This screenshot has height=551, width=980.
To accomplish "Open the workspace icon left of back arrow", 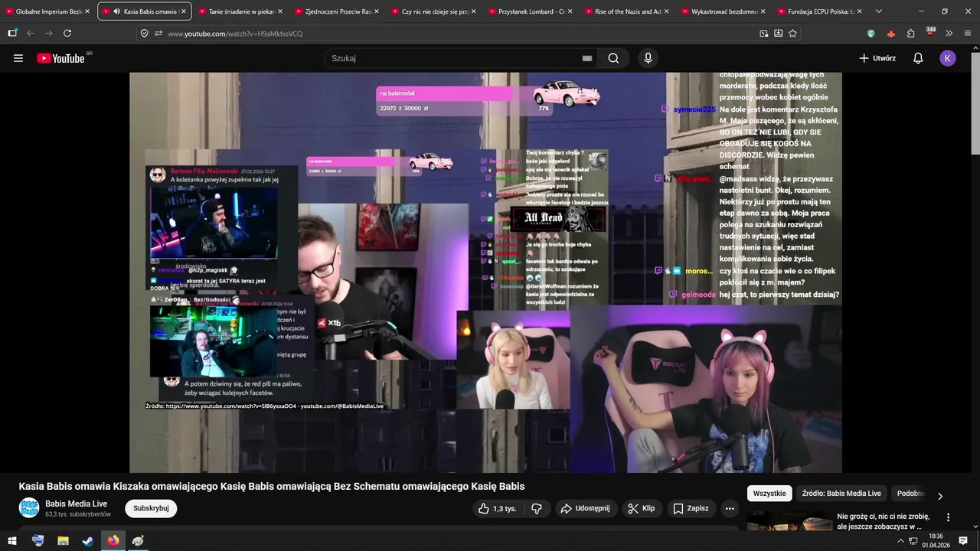I will [x=12, y=33].
